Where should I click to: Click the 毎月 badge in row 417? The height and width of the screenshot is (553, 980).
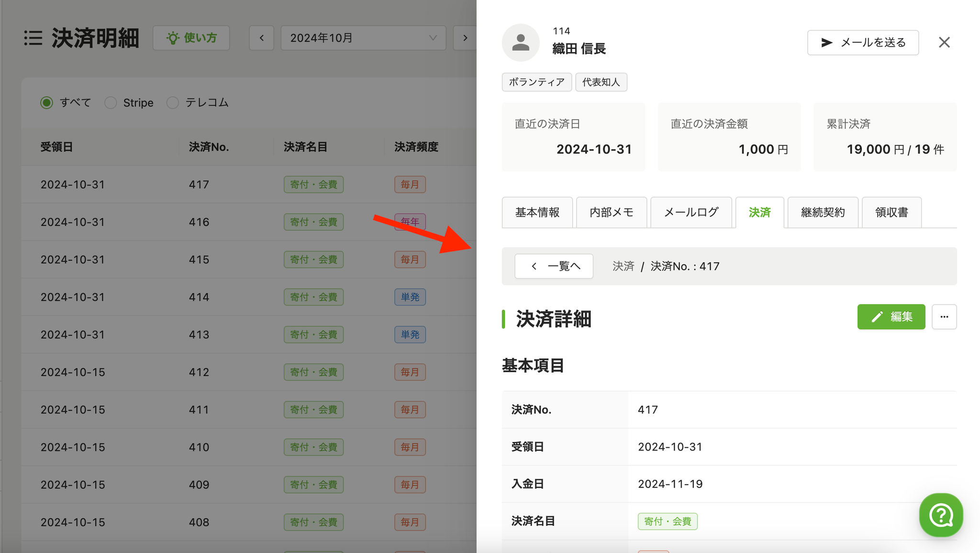point(410,185)
